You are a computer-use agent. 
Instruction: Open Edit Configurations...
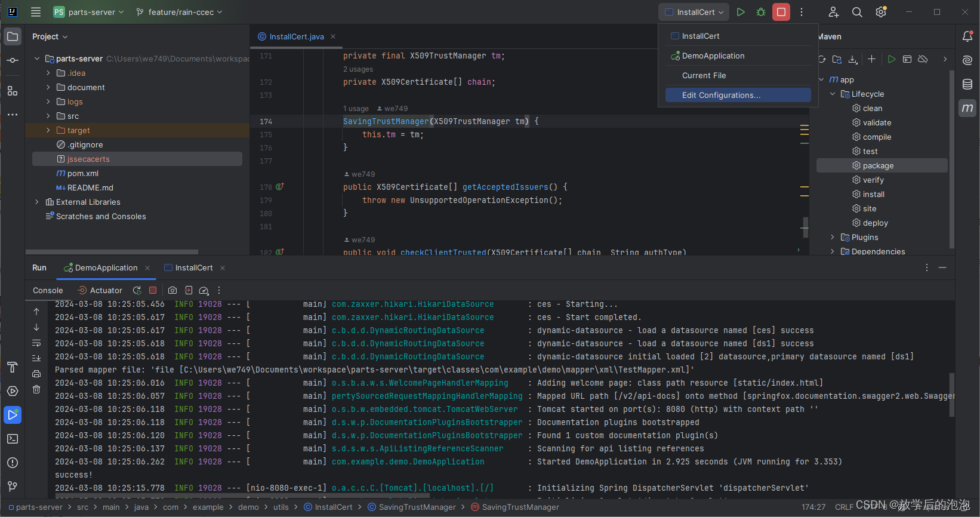pos(738,95)
